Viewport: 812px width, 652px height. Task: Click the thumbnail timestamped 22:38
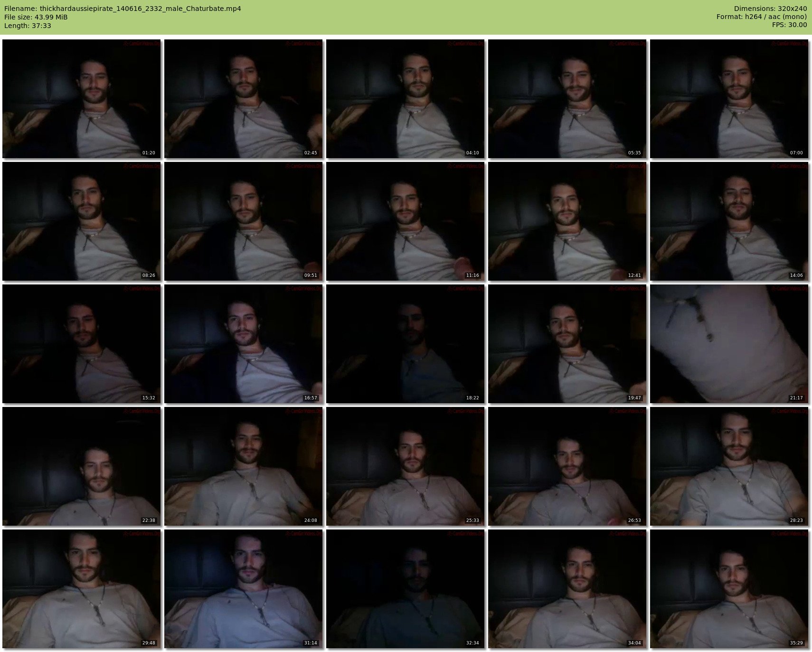point(82,466)
